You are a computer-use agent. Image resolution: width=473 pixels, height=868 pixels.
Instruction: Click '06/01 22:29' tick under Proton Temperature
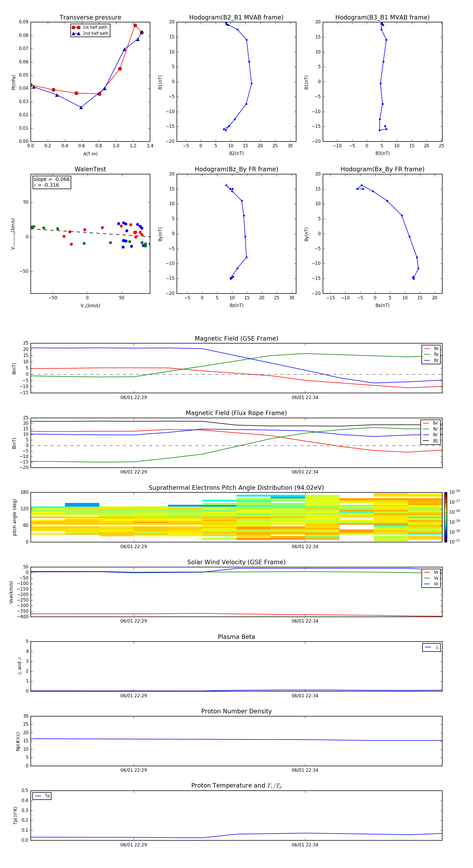pyautogui.click(x=134, y=845)
